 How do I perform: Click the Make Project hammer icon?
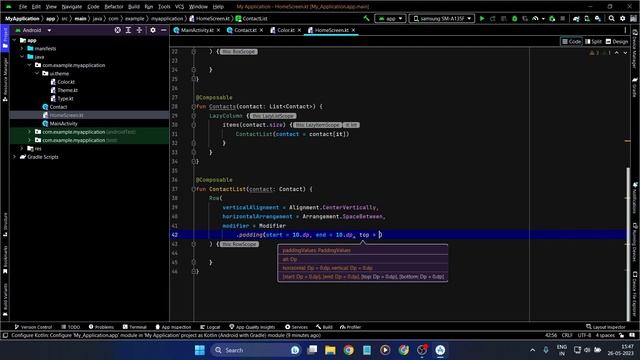coord(366,18)
